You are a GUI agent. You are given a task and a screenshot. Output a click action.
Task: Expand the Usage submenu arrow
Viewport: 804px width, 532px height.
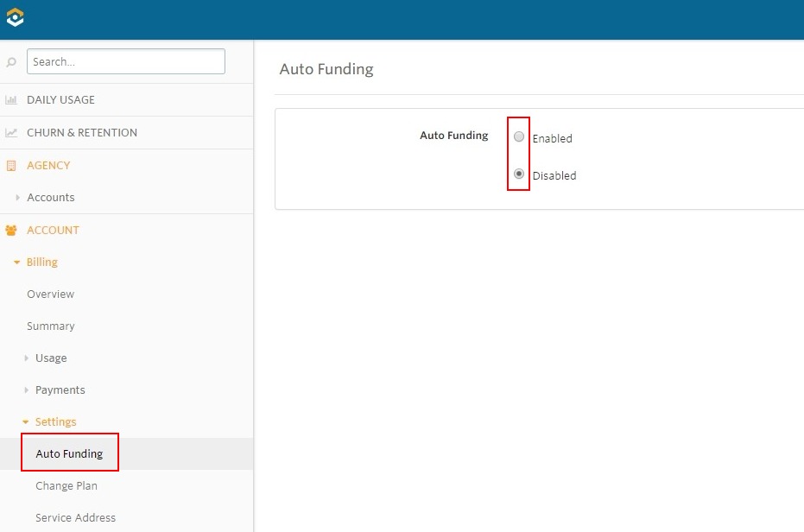click(x=26, y=358)
